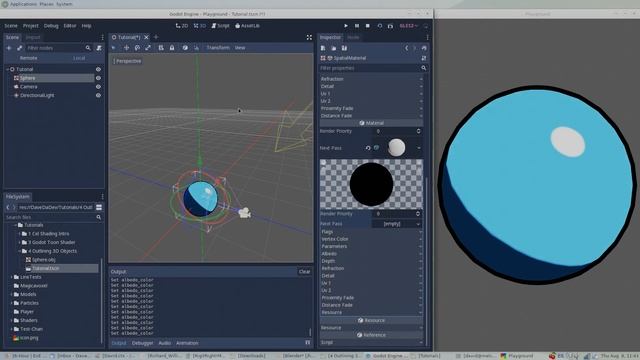Open the AssetLib workspace

pyautogui.click(x=247, y=26)
